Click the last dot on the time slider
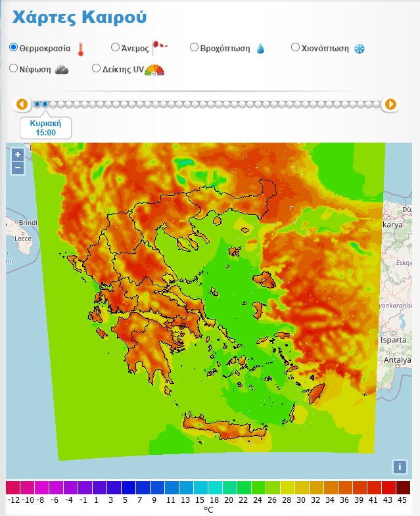Viewport: 420px width, 516px height. pyautogui.click(x=376, y=104)
